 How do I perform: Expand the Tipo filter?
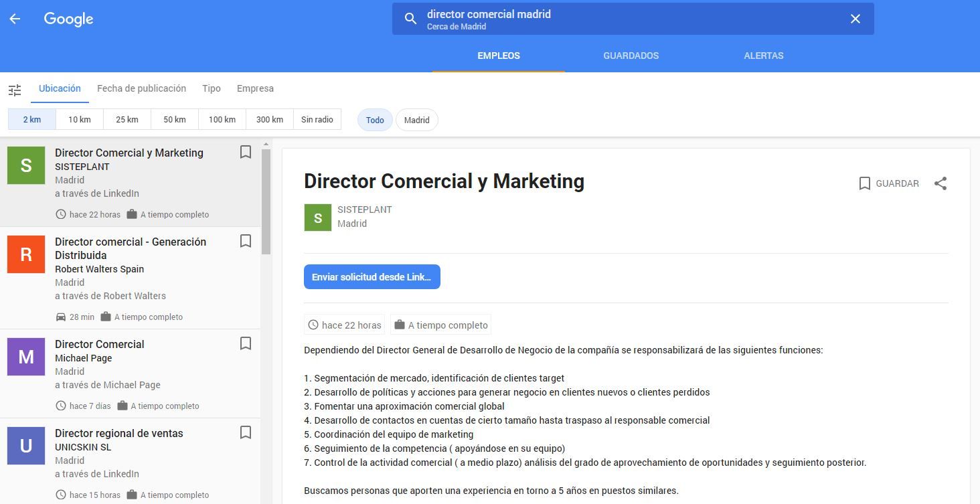[x=212, y=88]
